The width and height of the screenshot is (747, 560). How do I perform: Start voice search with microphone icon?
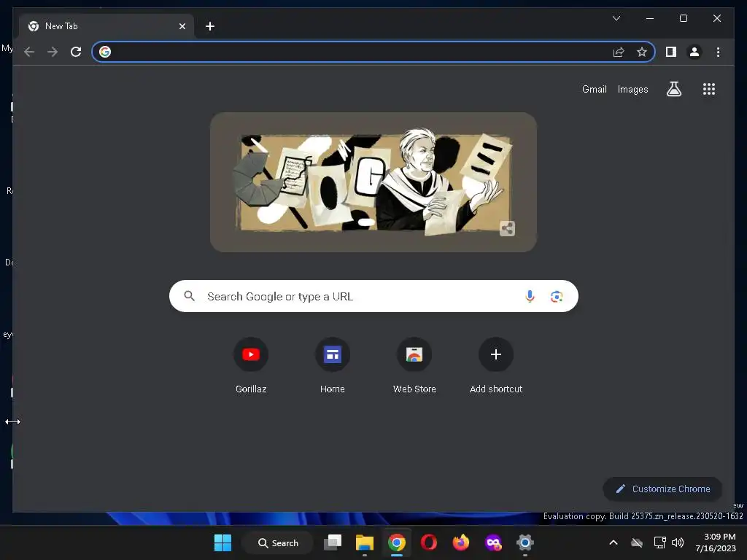[530, 296]
